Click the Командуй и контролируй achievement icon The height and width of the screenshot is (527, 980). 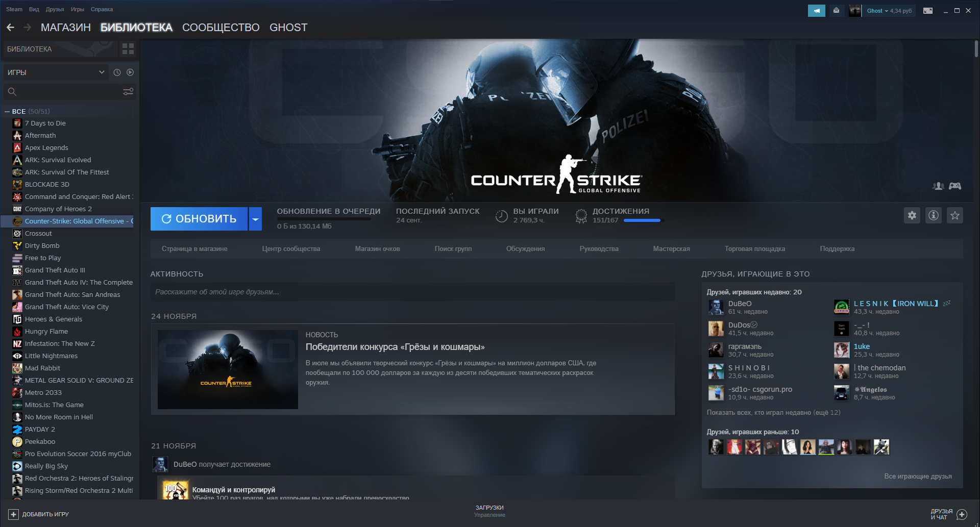176,490
